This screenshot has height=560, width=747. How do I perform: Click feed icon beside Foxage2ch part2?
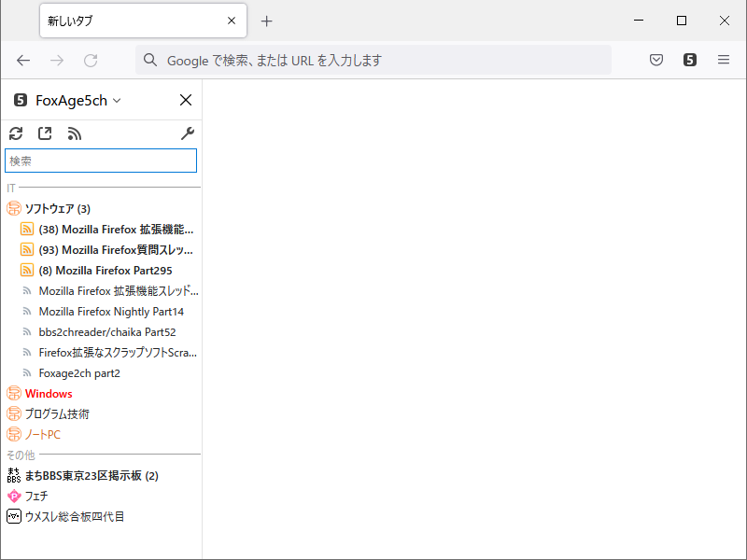(27, 372)
